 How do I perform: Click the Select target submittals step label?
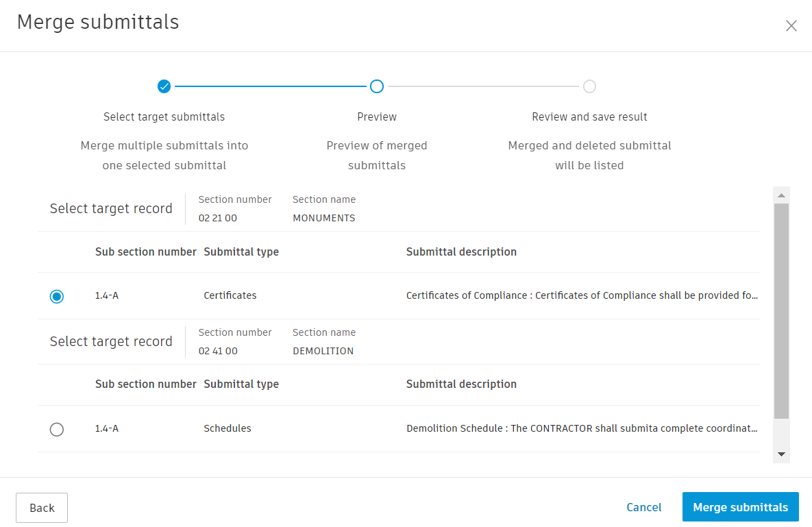click(164, 117)
